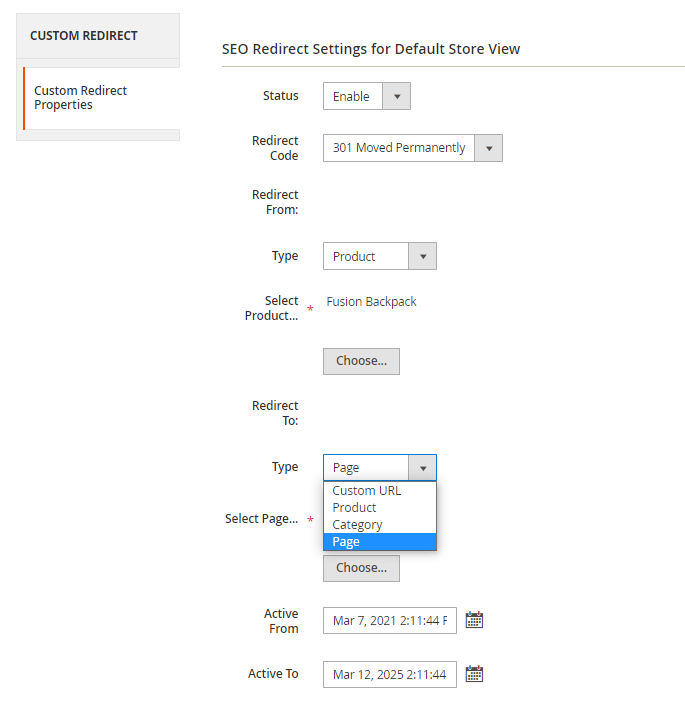Open the Redirect Code dropdown

click(412, 148)
